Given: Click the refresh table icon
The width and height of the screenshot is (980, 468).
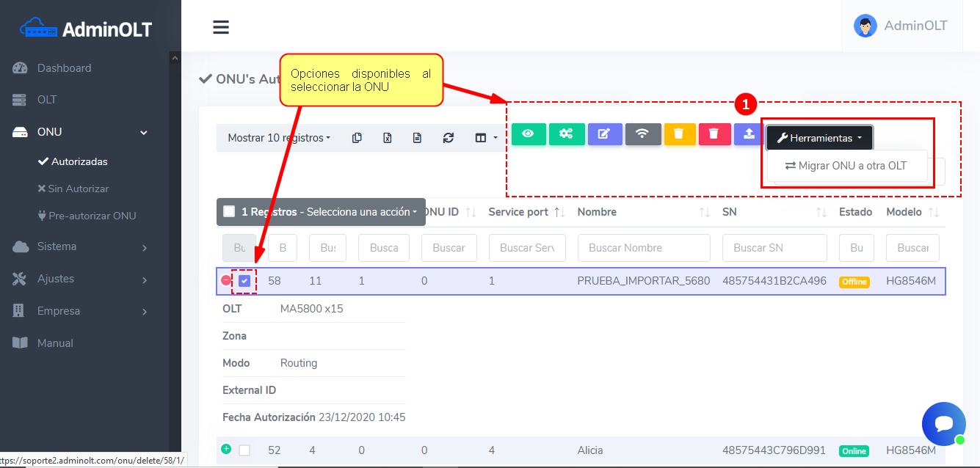Looking at the screenshot, I should point(448,138).
